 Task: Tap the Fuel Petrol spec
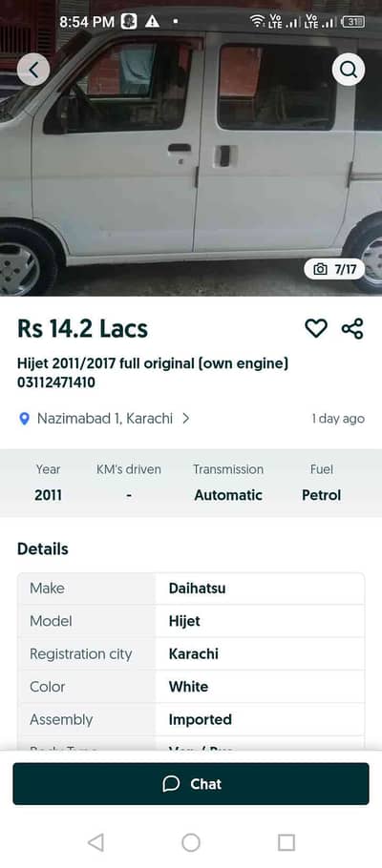pyautogui.click(x=322, y=483)
